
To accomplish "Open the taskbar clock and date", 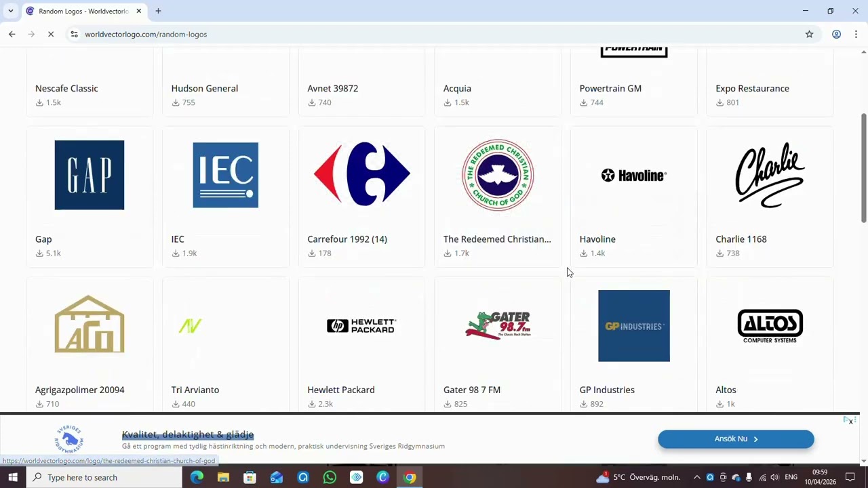I will tap(820, 477).
